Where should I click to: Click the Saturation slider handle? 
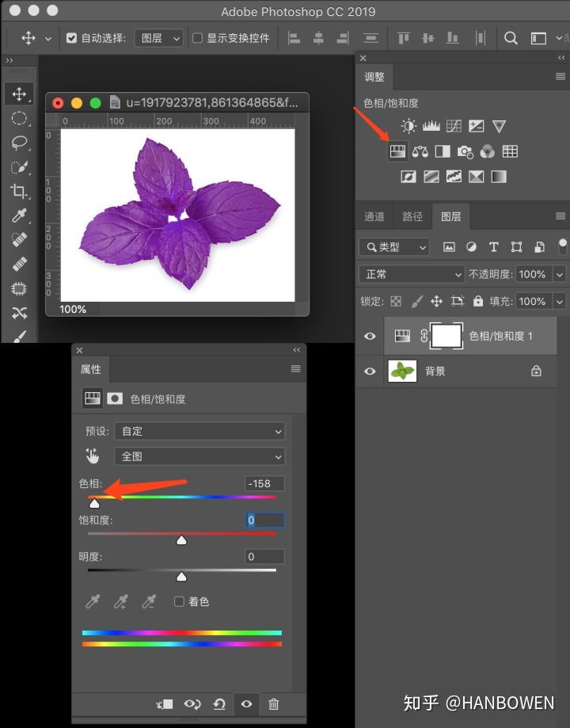(x=181, y=539)
